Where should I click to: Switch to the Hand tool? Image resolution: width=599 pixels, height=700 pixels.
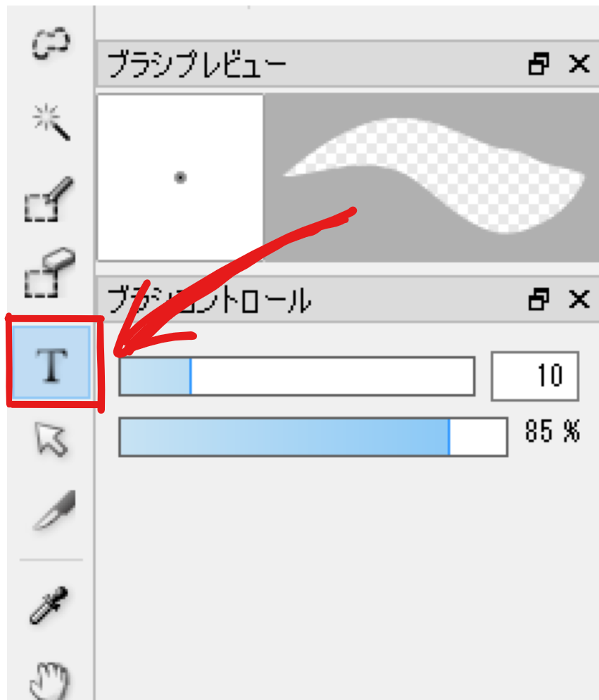click(51, 678)
